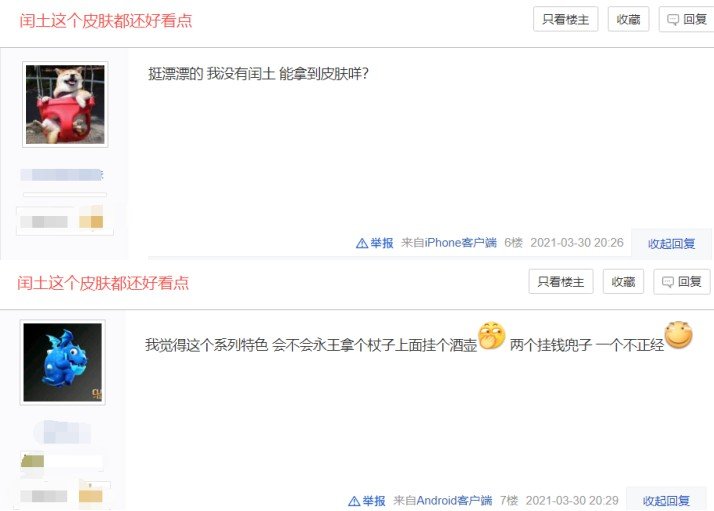Click the blurred username under the Shiba avatar
This screenshot has height=511, width=714.
62,174
